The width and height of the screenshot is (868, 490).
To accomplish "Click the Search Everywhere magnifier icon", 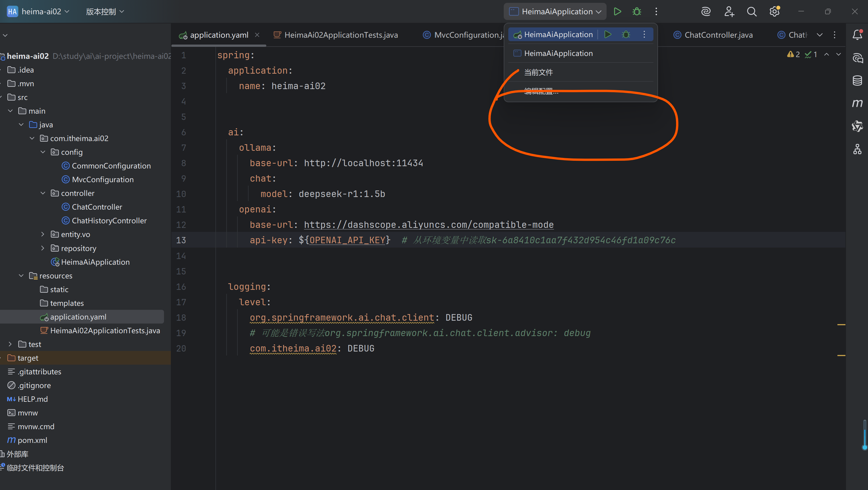I will tap(751, 12).
